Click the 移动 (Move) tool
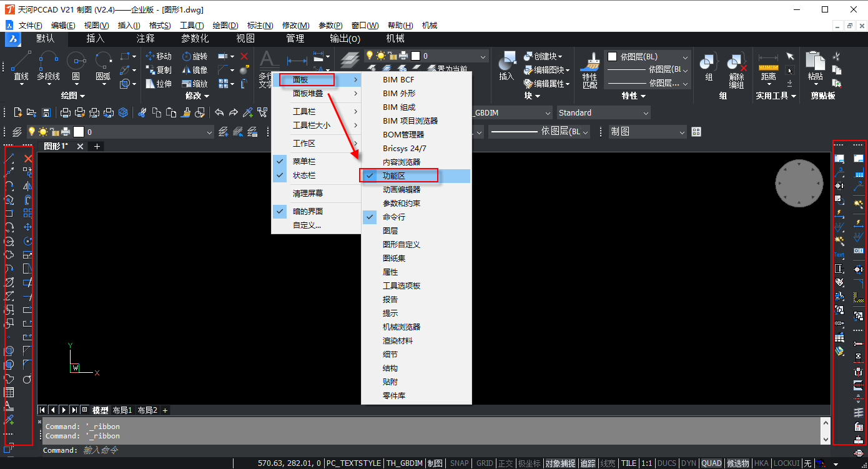The height and width of the screenshot is (469, 868). click(x=158, y=56)
